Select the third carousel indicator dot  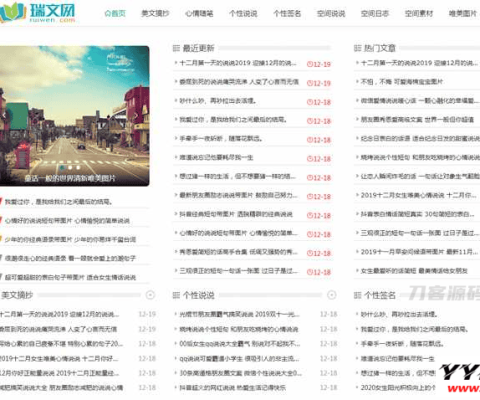coord(78,167)
